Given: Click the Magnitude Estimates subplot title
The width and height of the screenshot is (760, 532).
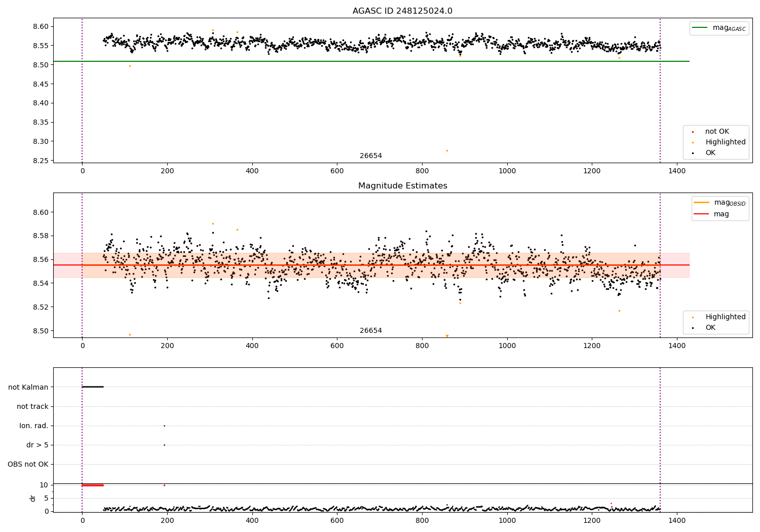Looking at the screenshot, I should point(402,186).
